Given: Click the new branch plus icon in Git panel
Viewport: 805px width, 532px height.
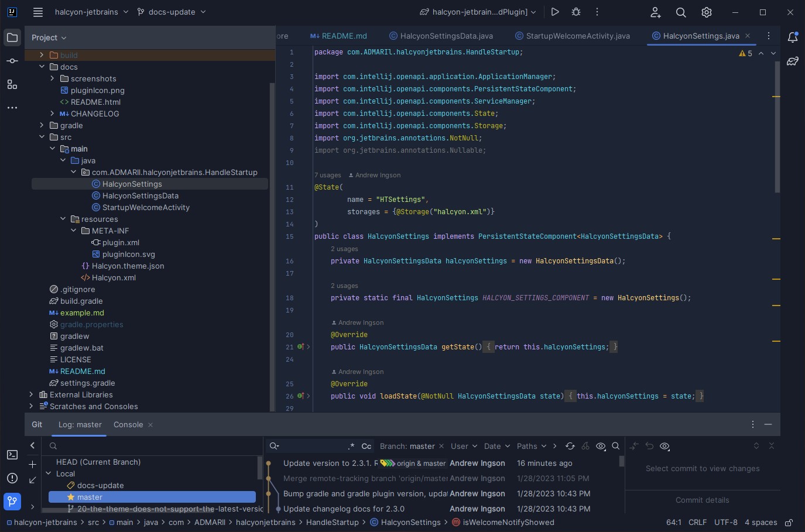Looking at the screenshot, I should coord(32,464).
